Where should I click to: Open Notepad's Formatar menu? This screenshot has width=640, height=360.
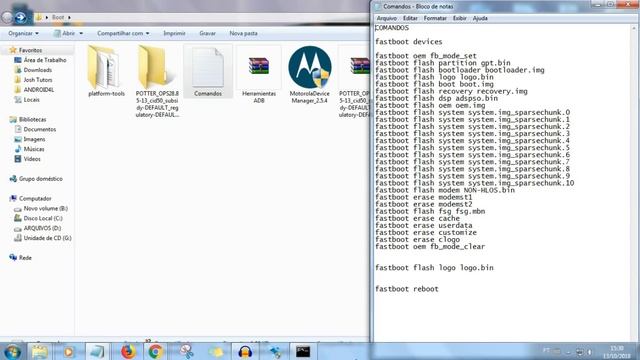click(435, 18)
